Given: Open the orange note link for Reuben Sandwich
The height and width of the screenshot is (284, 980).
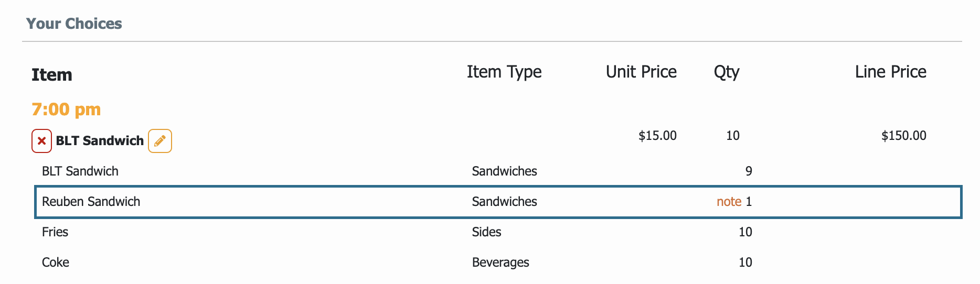Looking at the screenshot, I should coord(729,202).
